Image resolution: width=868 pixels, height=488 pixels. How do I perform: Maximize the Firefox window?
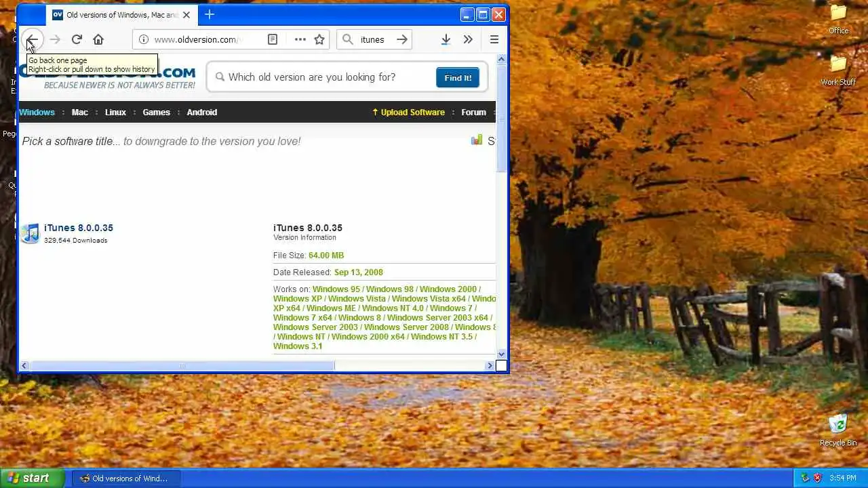pyautogui.click(x=483, y=14)
